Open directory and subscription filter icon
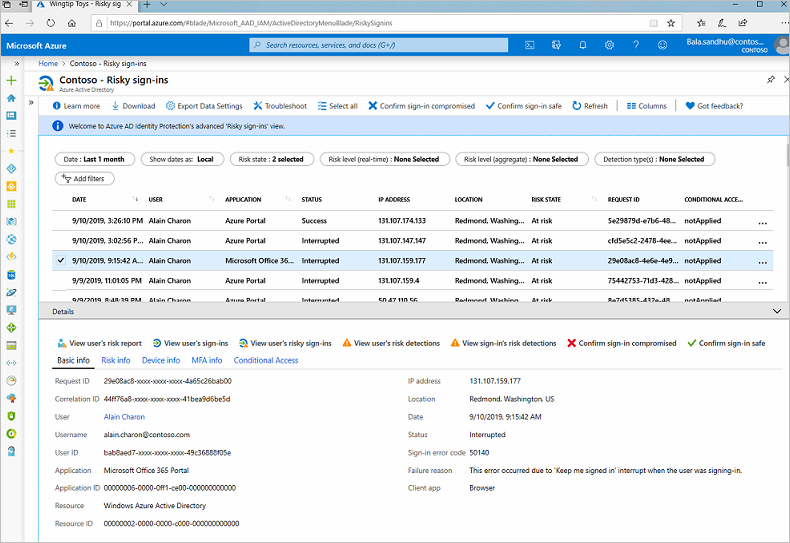The image size is (790, 543). coord(556,45)
